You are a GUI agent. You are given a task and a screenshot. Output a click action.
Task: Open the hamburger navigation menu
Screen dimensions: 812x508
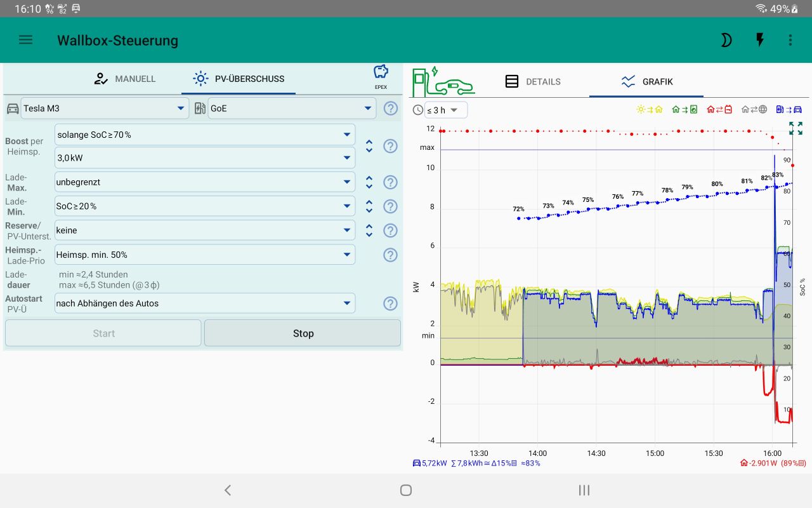[x=25, y=40]
